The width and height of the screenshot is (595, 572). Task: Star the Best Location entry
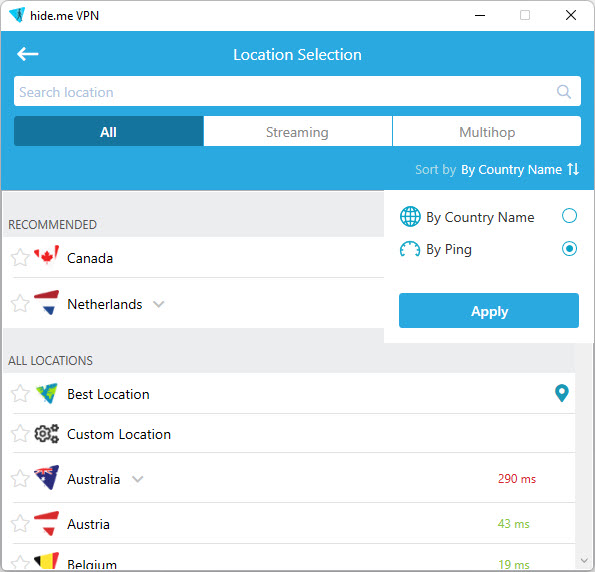click(x=20, y=394)
